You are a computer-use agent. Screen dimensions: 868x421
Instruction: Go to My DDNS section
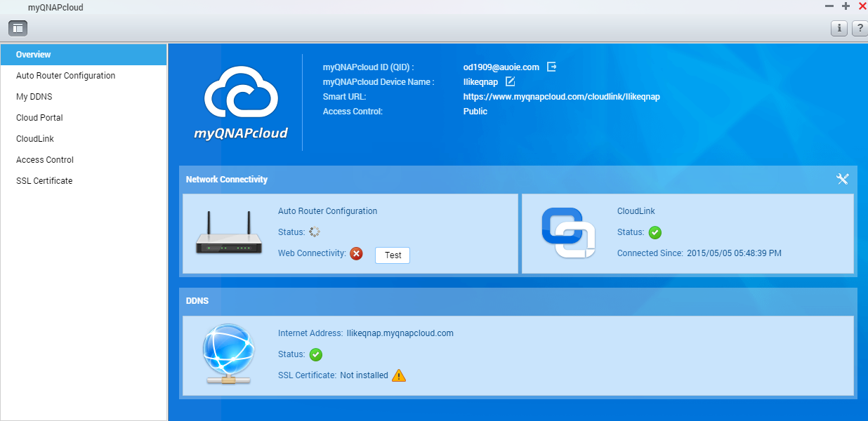(34, 97)
